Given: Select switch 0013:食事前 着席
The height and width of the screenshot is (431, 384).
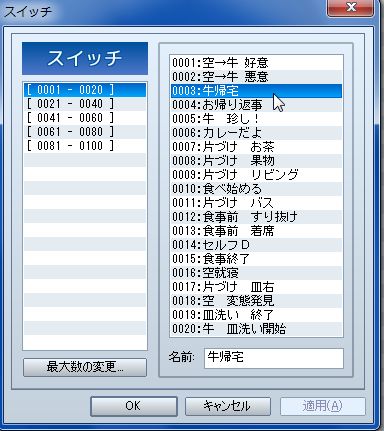Looking at the screenshot, I should coord(256,231).
